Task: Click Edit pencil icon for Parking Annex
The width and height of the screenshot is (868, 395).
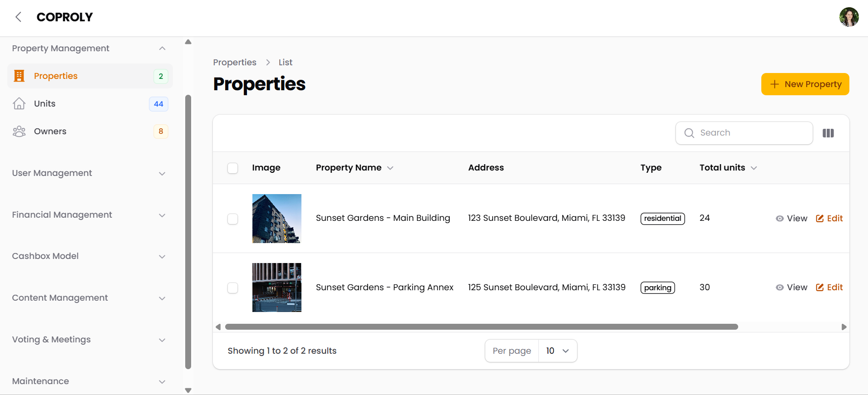Action: 819,288
